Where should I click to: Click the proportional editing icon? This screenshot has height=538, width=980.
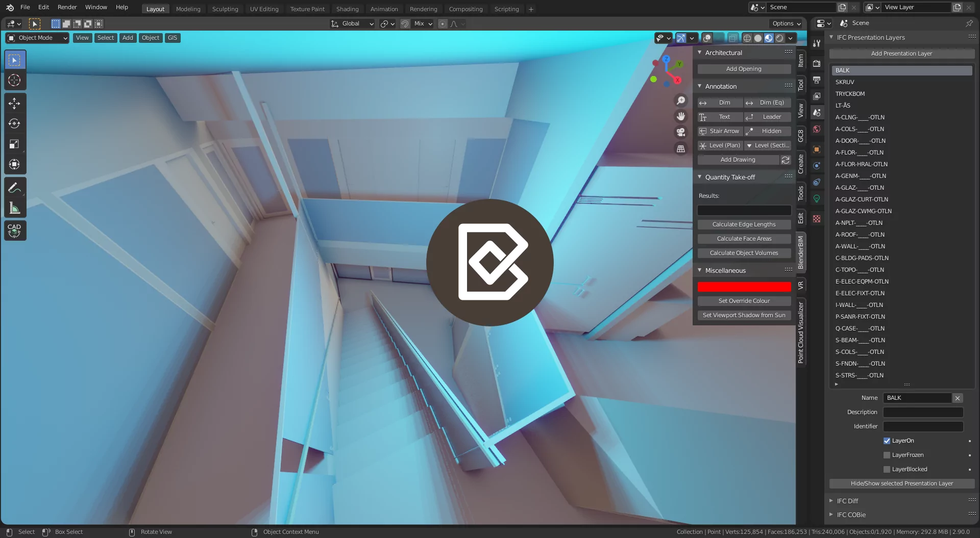click(x=443, y=23)
